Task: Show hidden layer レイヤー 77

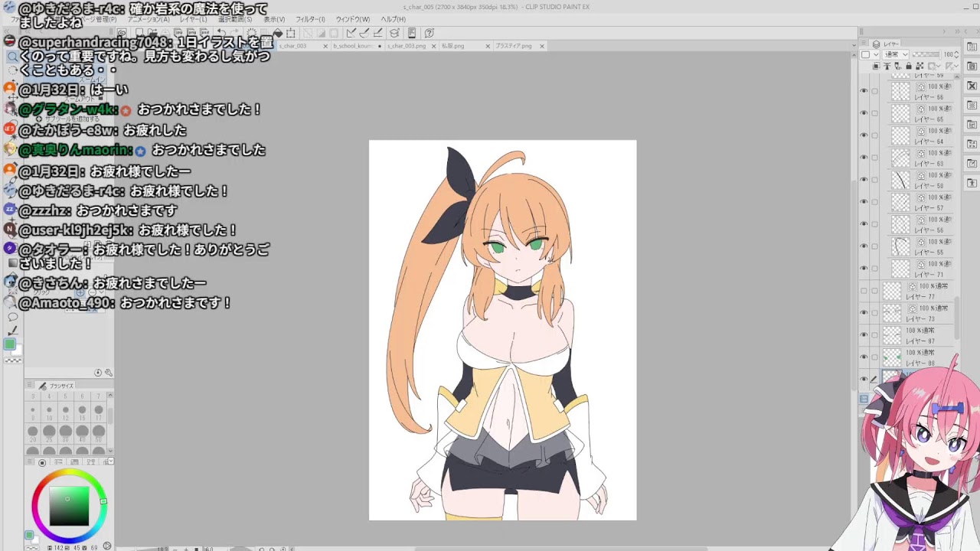Action: tap(864, 290)
